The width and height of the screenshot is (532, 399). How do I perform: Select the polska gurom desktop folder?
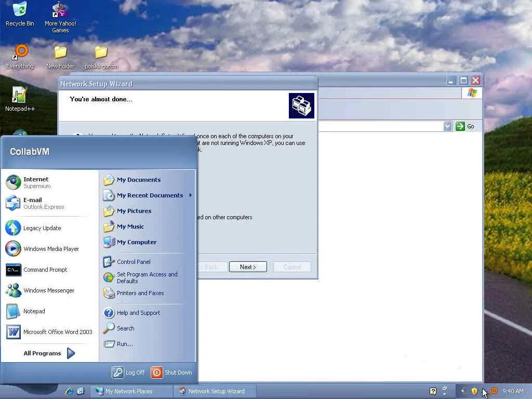101,57
